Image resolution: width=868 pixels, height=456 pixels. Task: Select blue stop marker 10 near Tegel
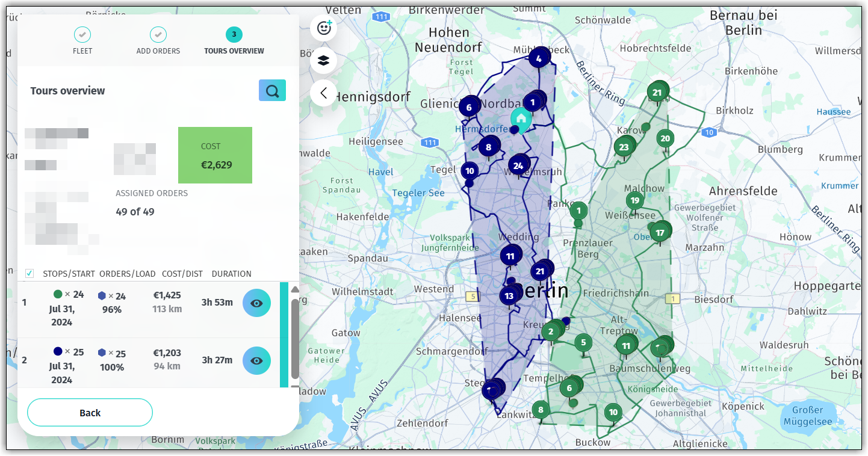pyautogui.click(x=470, y=171)
